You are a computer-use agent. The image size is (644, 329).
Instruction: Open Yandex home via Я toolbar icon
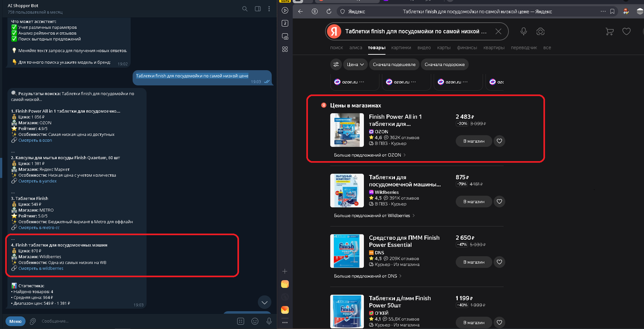point(314,11)
